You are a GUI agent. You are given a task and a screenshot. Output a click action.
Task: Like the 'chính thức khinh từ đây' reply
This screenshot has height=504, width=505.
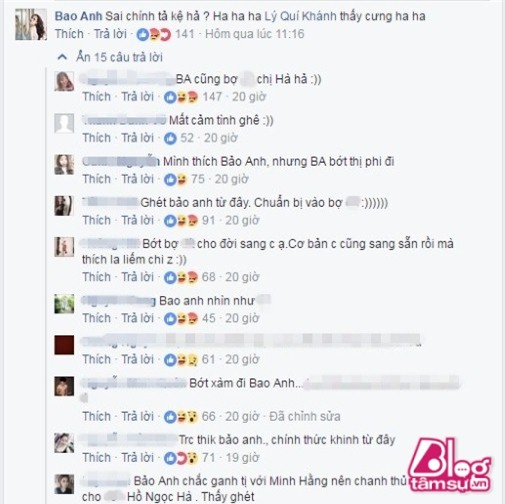(97, 458)
